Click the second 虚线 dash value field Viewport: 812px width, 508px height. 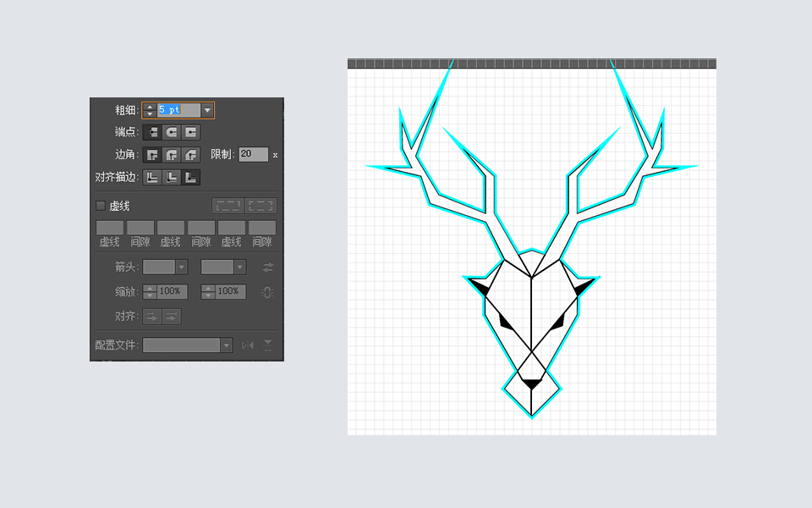pos(171,228)
